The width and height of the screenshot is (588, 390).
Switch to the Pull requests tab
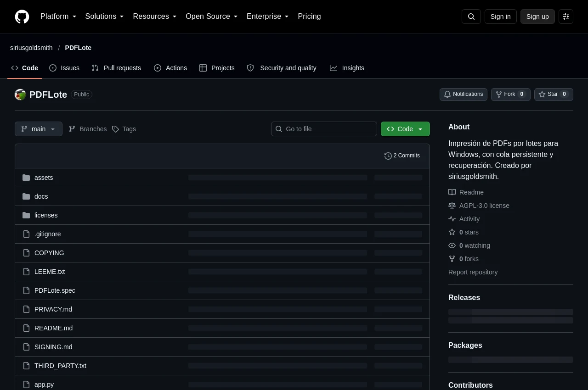116,68
